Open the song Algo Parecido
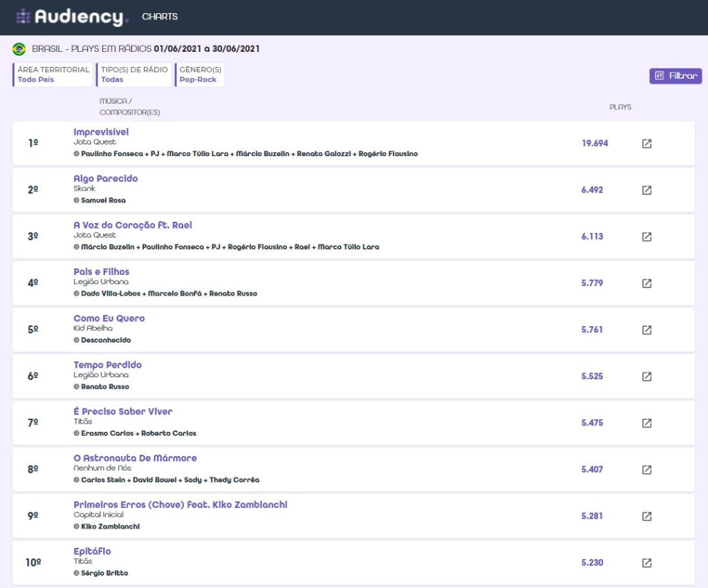Viewport: 708px width, 588px height. (106, 178)
